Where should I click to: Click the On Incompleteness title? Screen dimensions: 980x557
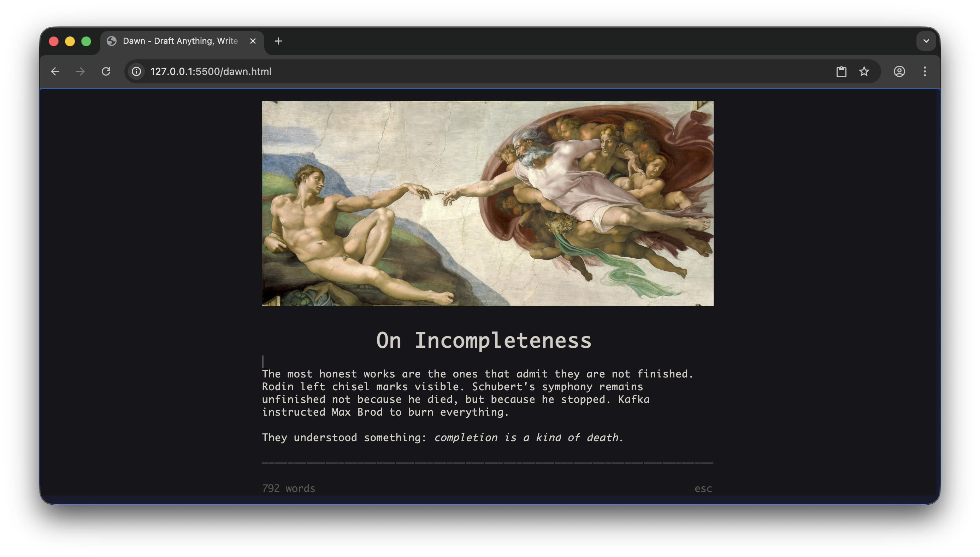[x=484, y=340]
